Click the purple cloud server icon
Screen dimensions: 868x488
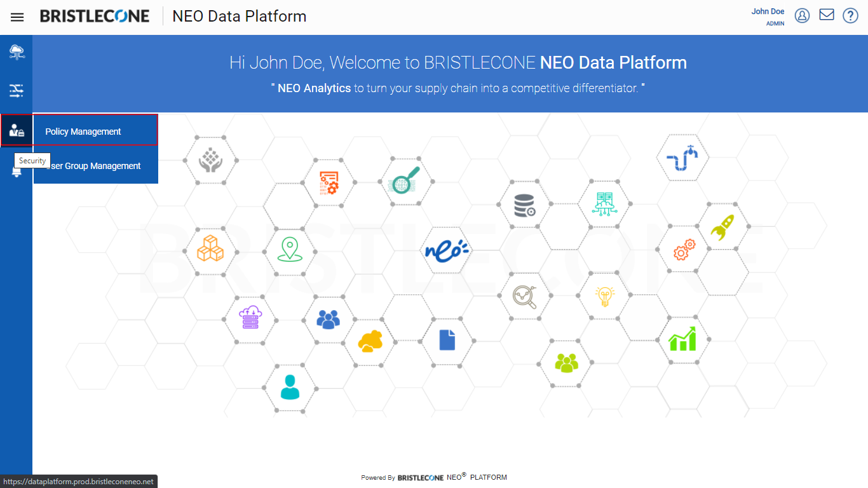click(250, 317)
